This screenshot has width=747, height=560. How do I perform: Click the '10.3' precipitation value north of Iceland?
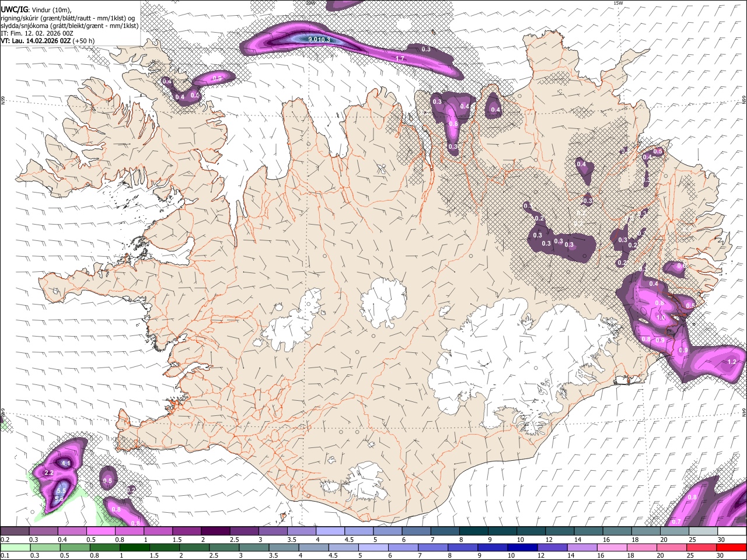[x=324, y=40]
